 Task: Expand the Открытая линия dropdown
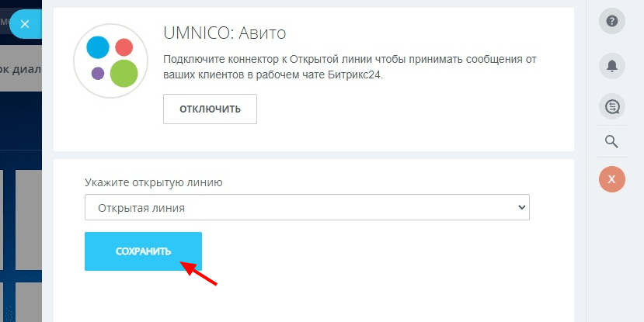(306, 208)
